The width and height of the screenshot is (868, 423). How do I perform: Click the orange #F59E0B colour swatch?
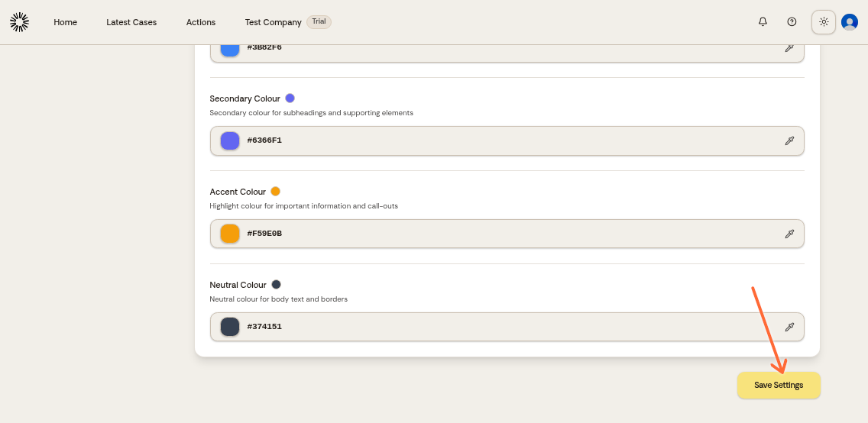pos(230,234)
